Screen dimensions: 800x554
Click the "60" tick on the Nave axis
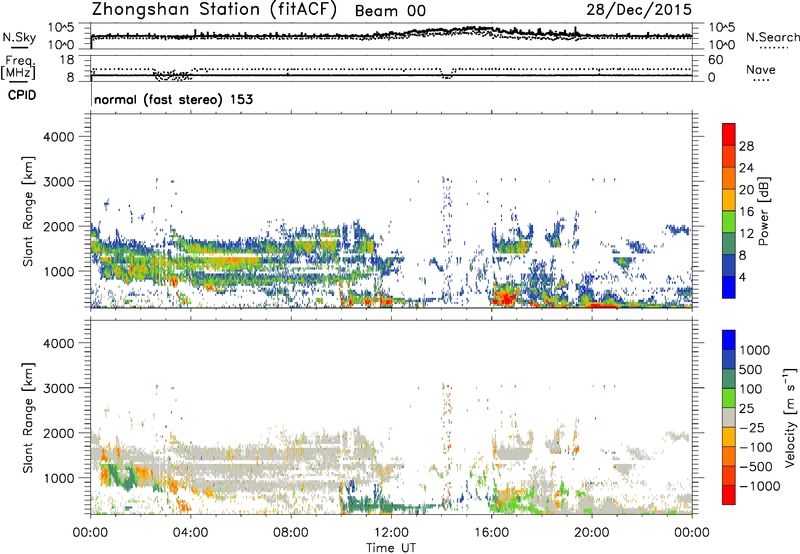715,60
